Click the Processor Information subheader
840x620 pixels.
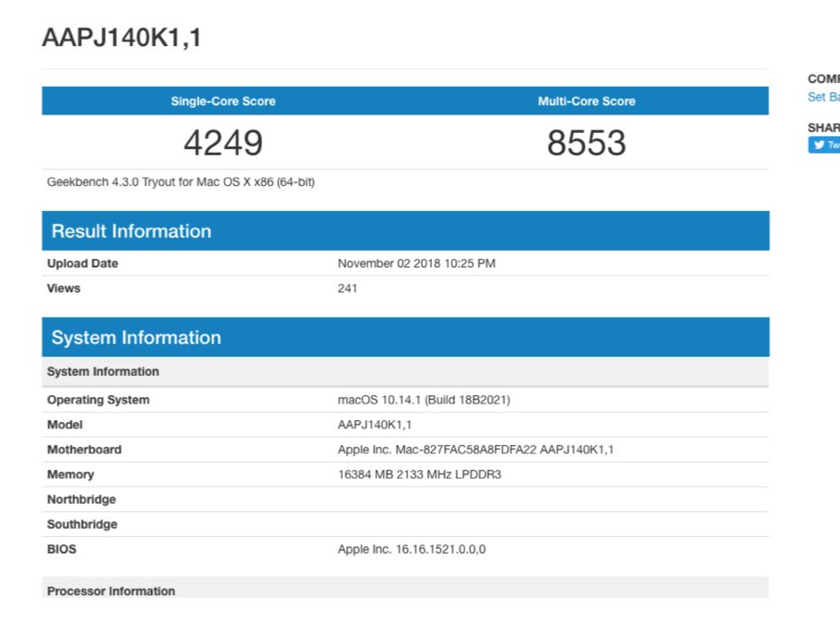coord(111,591)
